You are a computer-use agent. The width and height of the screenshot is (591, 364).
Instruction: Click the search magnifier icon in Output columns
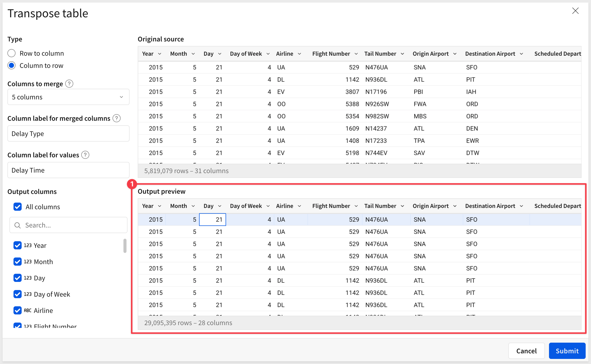[x=18, y=225]
